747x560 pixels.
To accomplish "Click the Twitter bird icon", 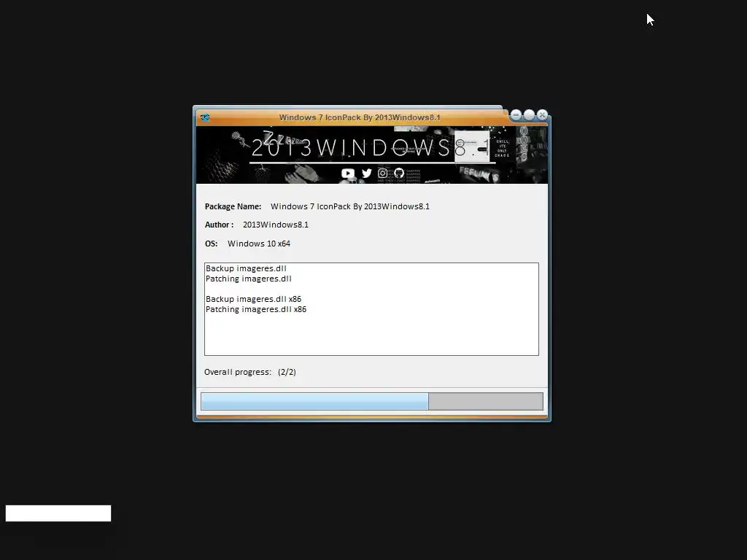I will pos(366,174).
